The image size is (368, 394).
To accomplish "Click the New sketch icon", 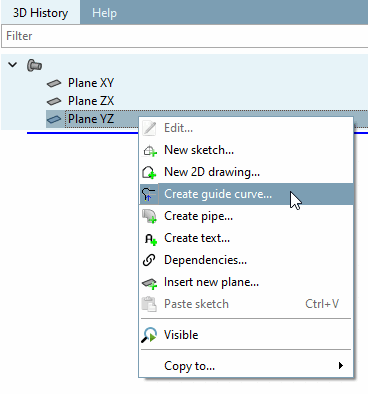I will (x=150, y=150).
